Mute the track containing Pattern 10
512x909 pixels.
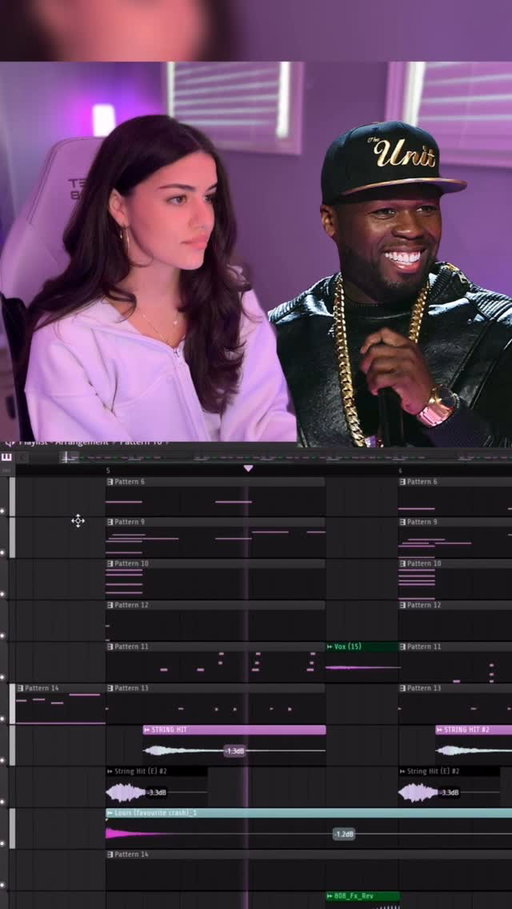[2, 594]
